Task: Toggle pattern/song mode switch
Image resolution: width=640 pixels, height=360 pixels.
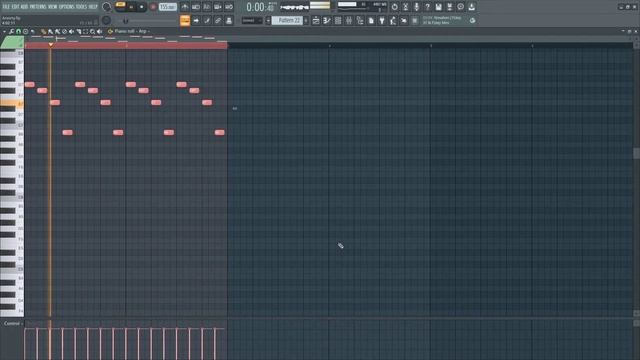Action: click(x=120, y=5)
